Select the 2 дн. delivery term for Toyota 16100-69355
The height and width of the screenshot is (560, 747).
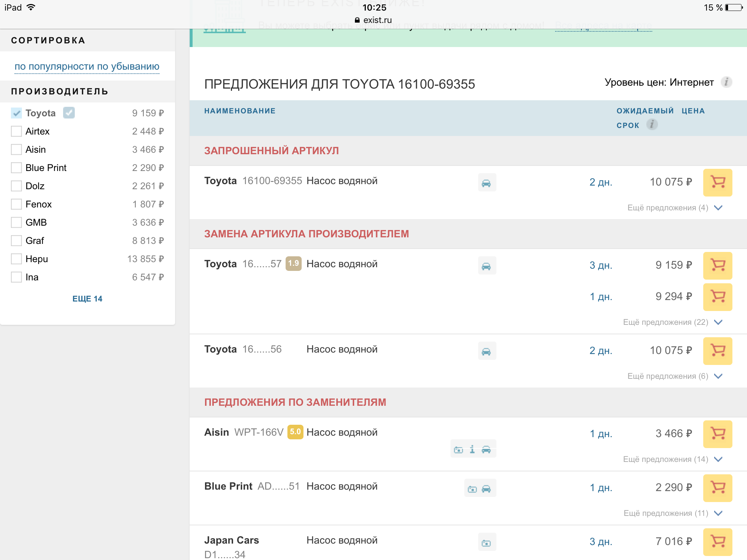[601, 182]
